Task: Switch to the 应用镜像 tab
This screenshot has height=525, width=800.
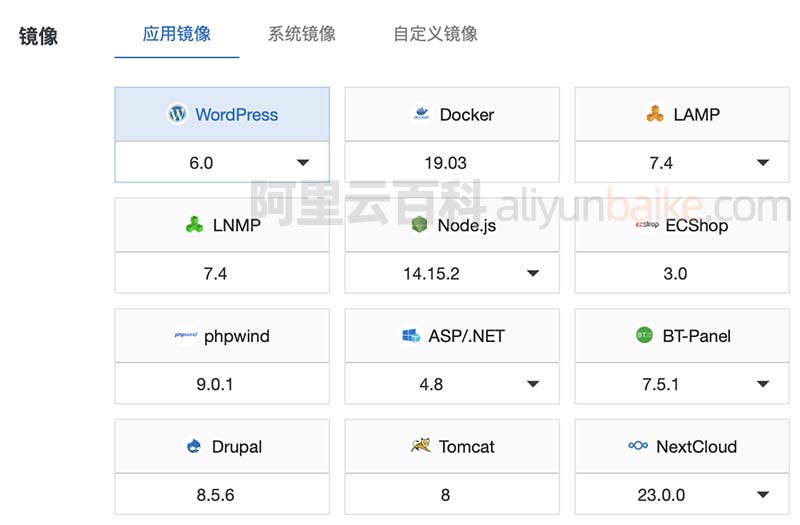Action: click(177, 34)
